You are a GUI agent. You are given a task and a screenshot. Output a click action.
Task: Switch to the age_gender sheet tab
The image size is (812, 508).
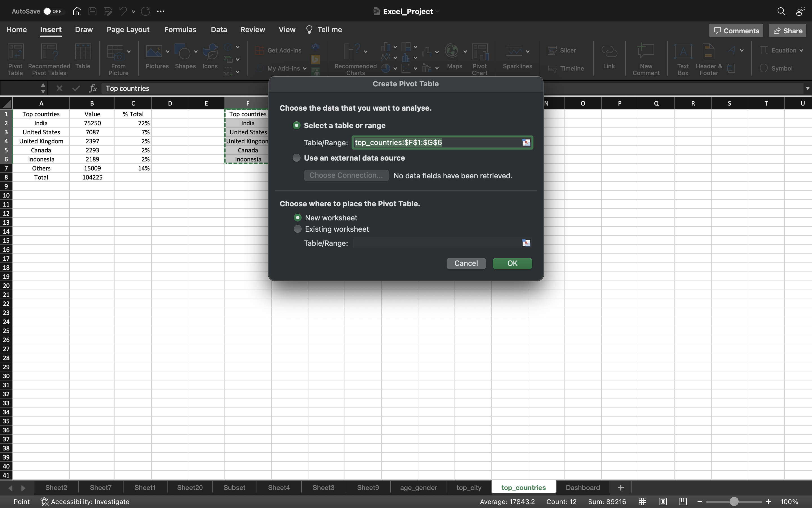(418, 487)
